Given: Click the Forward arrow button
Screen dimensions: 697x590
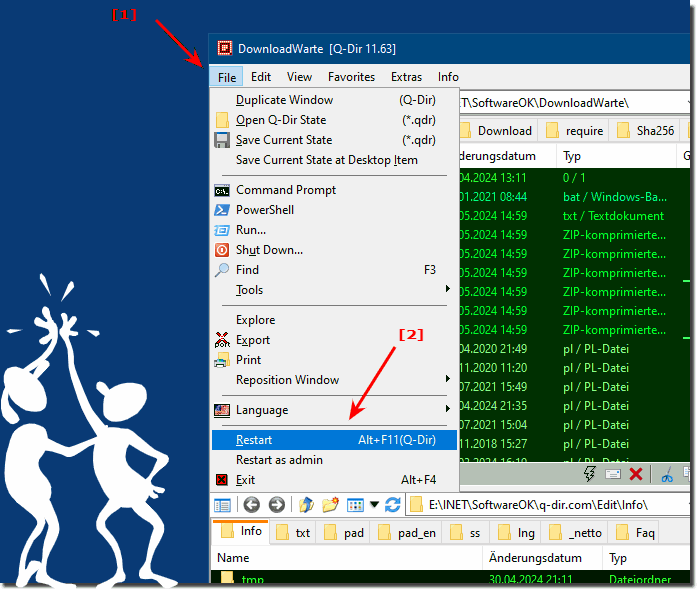Looking at the screenshot, I should (x=276, y=505).
